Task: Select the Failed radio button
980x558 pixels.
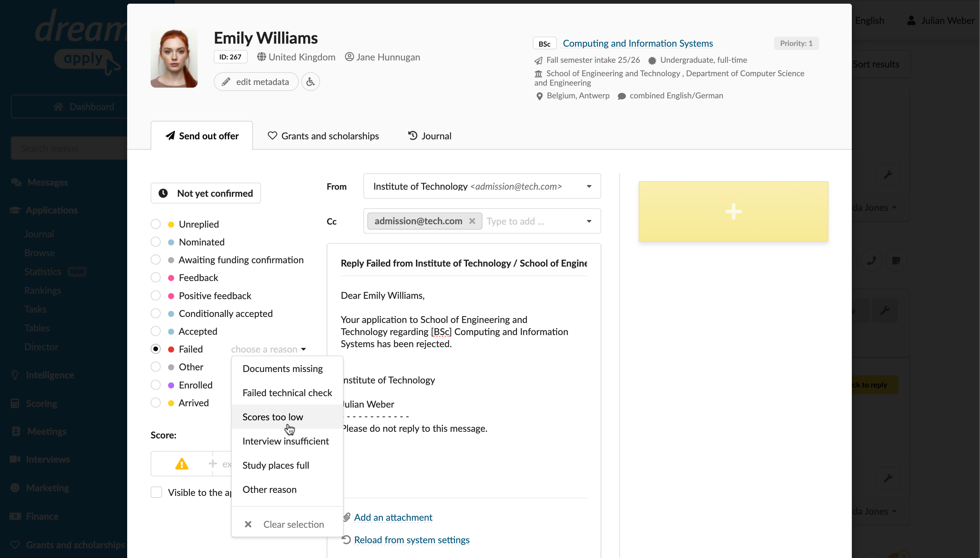Action: click(x=155, y=349)
